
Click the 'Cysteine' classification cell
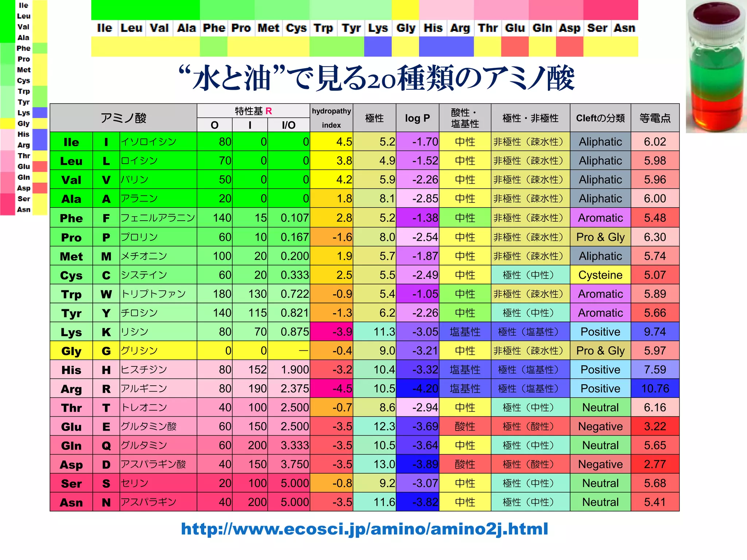coord(600,275)
